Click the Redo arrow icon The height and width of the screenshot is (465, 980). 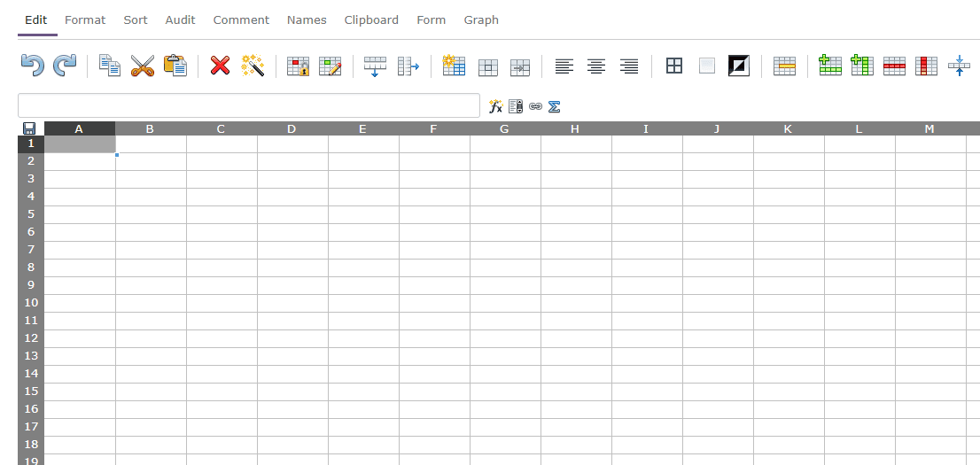(65, 66)
